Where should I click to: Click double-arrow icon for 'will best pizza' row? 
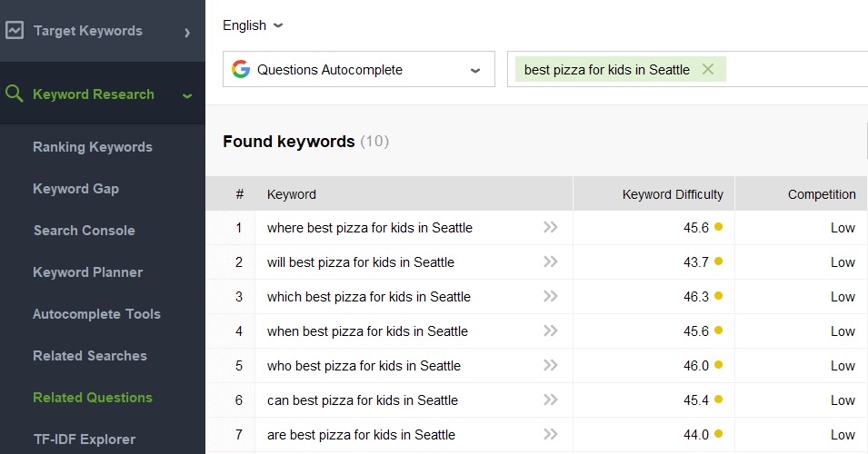click(x=550, y=262)
